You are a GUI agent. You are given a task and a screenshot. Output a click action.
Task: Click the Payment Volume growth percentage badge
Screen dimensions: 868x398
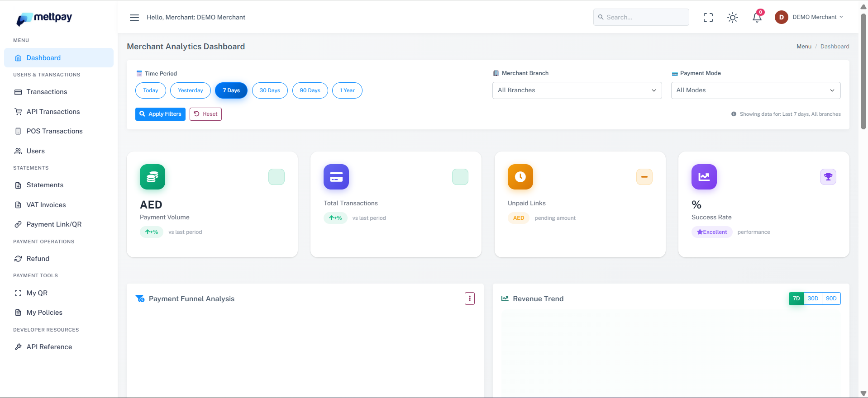[152, 232]
